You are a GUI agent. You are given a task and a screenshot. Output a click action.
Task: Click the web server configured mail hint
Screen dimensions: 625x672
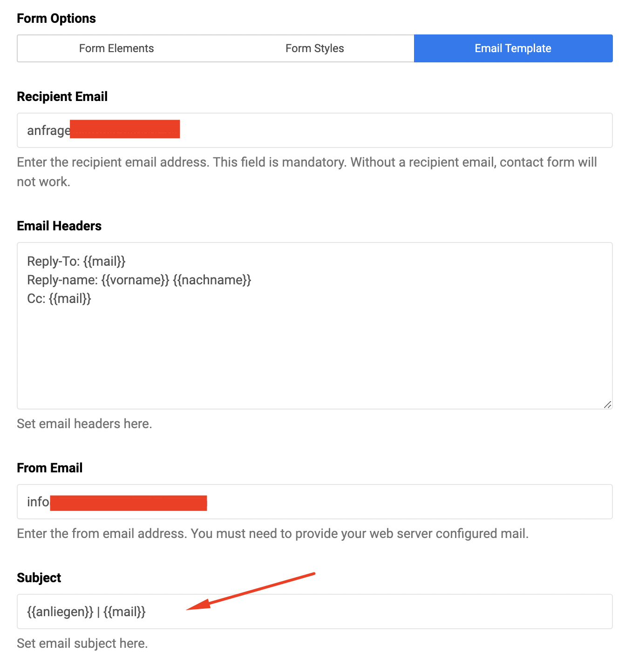(x=272, y=534)
